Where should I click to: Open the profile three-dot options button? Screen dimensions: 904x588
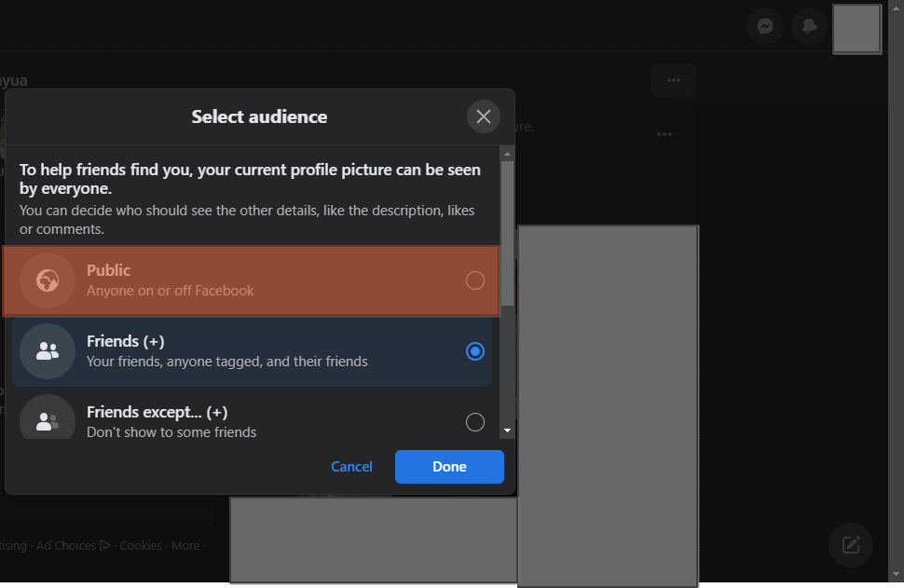click(x=674, y=80)
